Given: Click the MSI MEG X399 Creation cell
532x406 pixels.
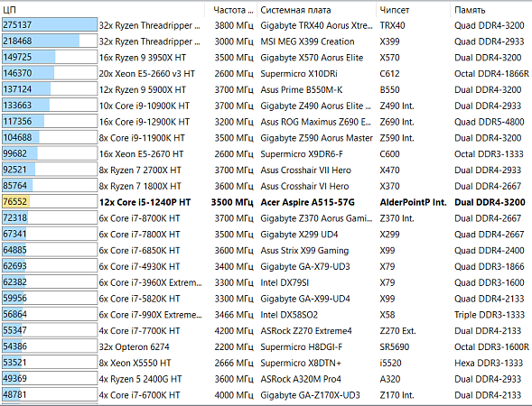Looking at the screenshot, I should 307,42.
